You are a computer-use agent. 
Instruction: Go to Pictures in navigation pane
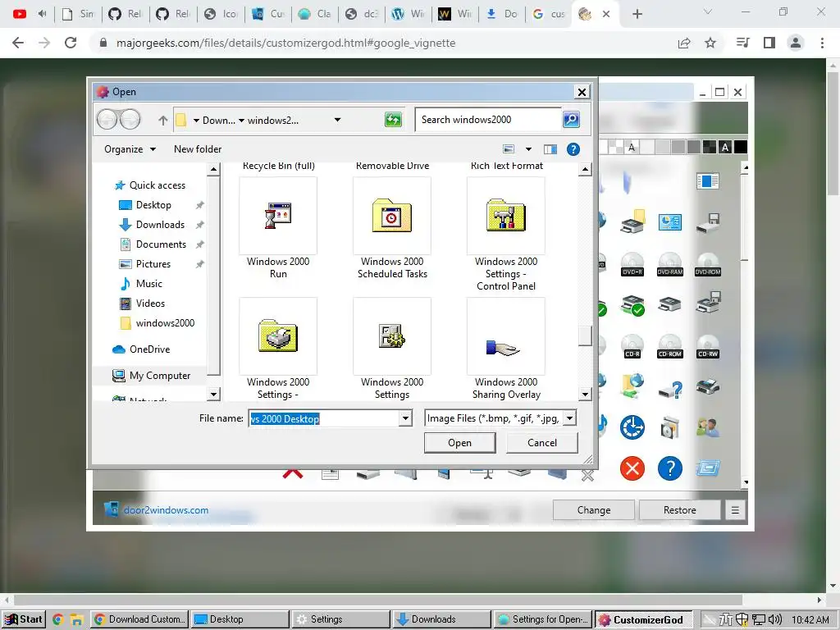145,263
